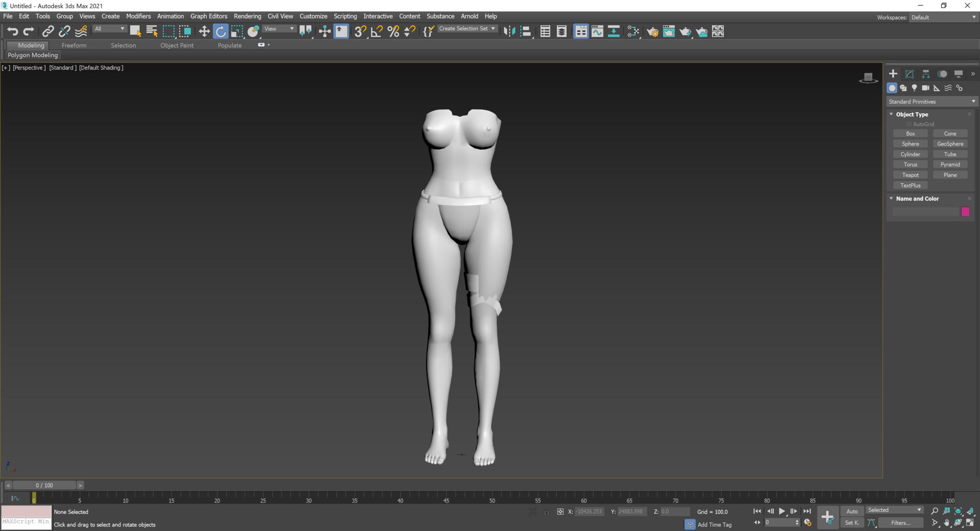Image resolution: width=980 pixels, height=531 pixels.
Task: Select the Helpers category icon
Action: (x=937, y=88)
